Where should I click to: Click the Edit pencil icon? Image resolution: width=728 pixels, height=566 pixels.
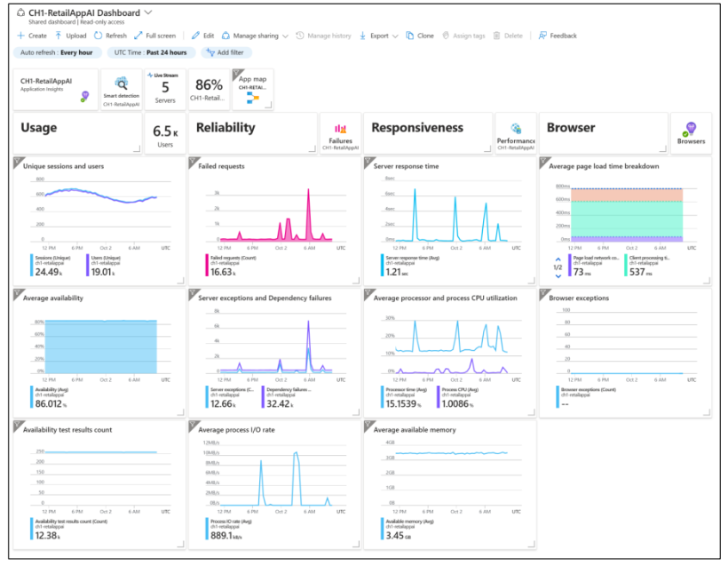(195, 36)
